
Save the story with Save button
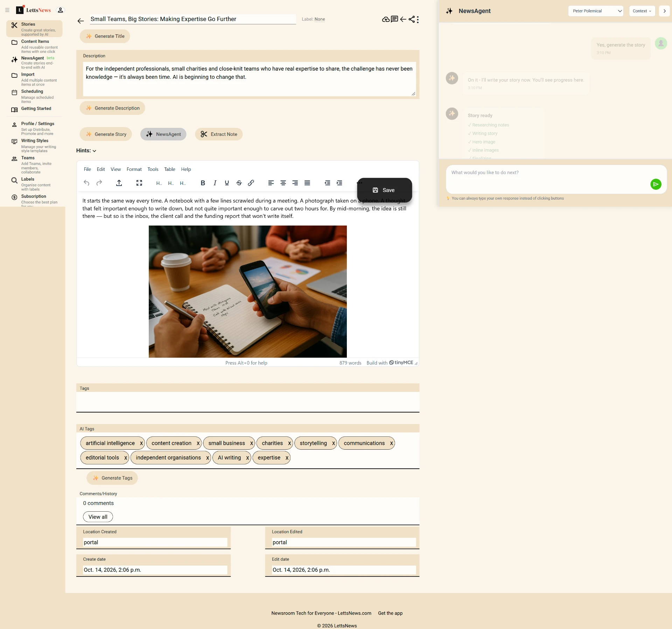(x=384, y=190)
